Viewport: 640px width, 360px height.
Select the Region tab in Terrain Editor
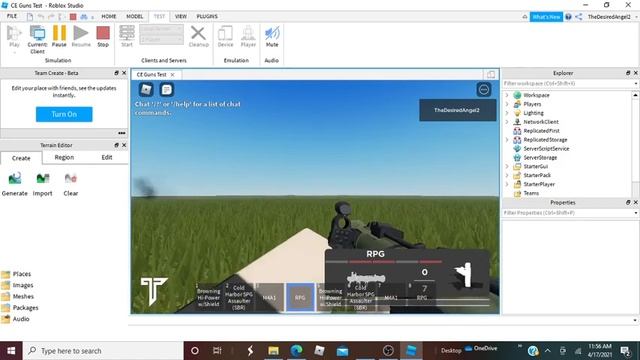point(64,157)
